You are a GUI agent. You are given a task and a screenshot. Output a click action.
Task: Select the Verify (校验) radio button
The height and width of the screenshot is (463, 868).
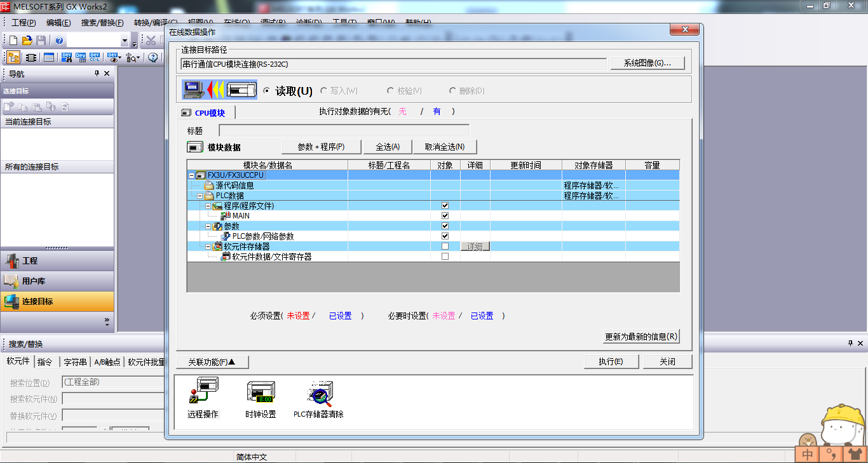pyautogui.click(x=390, y=91)
